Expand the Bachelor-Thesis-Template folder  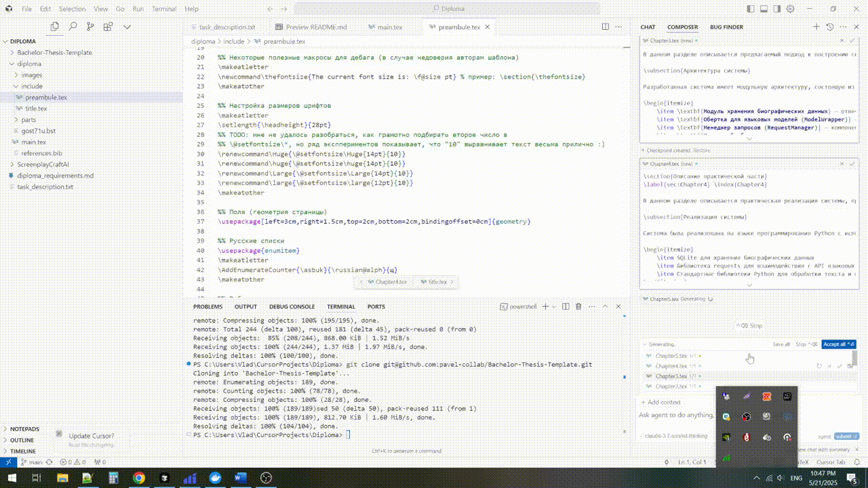(x=54, y=52)
